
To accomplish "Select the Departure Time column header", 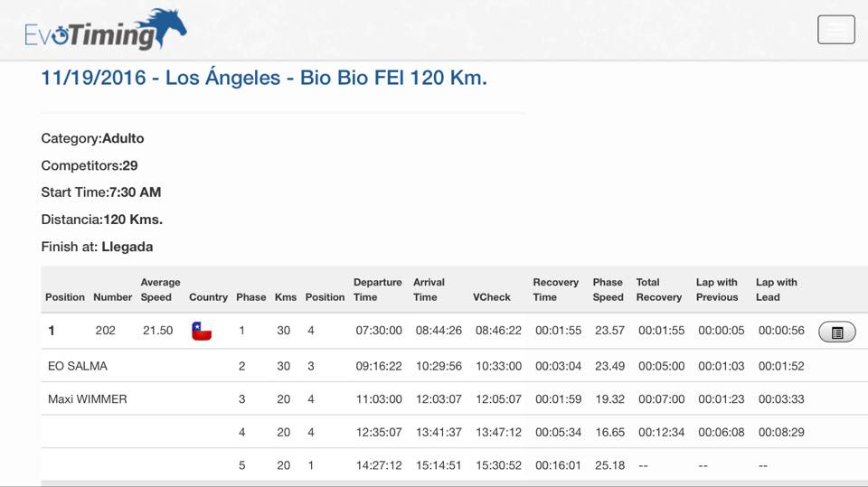I will pyautogui.click(x=378, y=289).
